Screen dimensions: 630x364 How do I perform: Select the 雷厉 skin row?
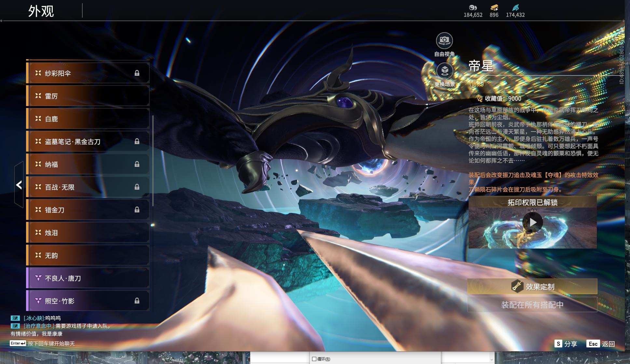[x=88, y=96]
